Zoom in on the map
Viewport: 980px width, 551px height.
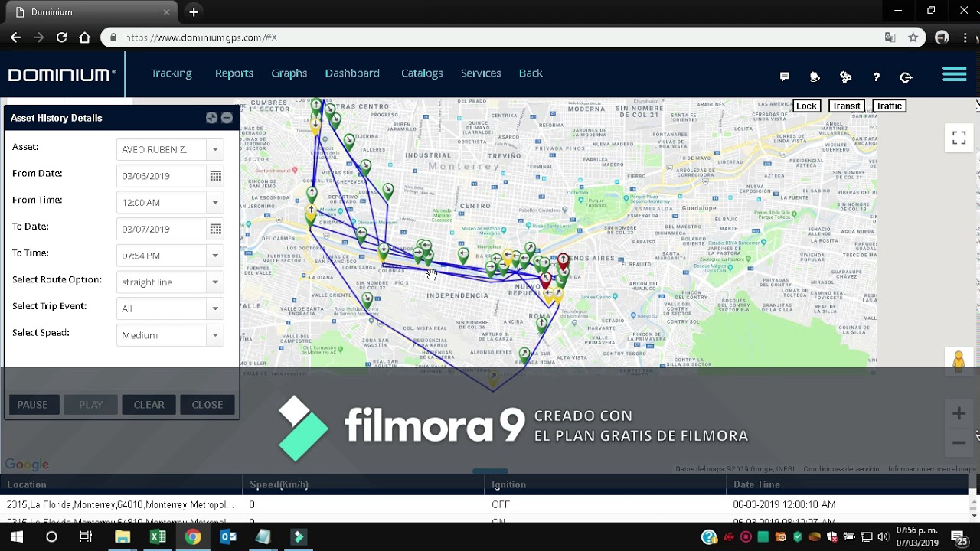959,414
